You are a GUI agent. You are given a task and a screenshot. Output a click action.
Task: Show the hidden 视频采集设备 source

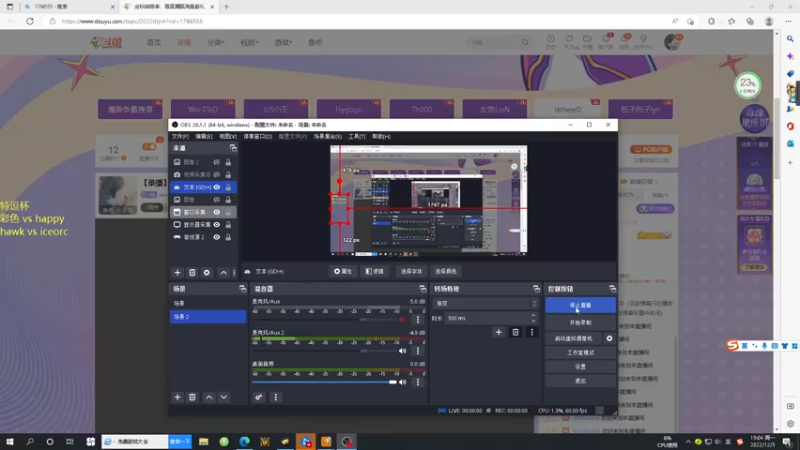pyautogui.click(x=216, y=174)
